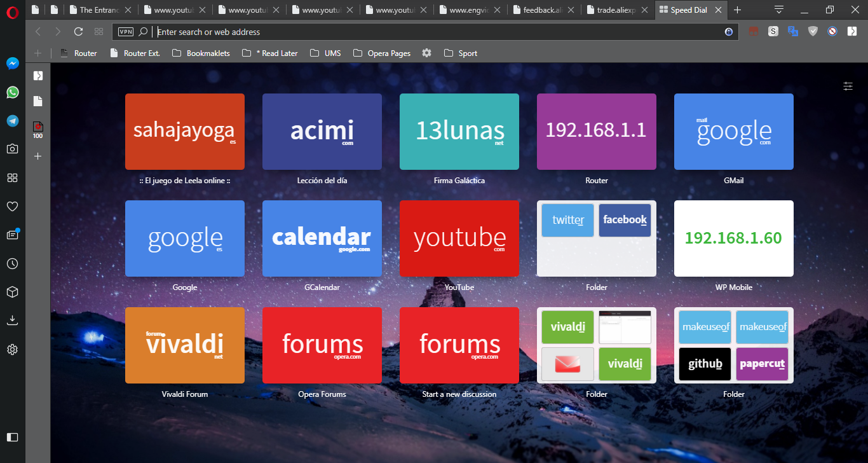This screenshot has height=463, width=868.
Task: Toggle the sidebar panel at bottom-left corner icon
Action: click(12, 437)
